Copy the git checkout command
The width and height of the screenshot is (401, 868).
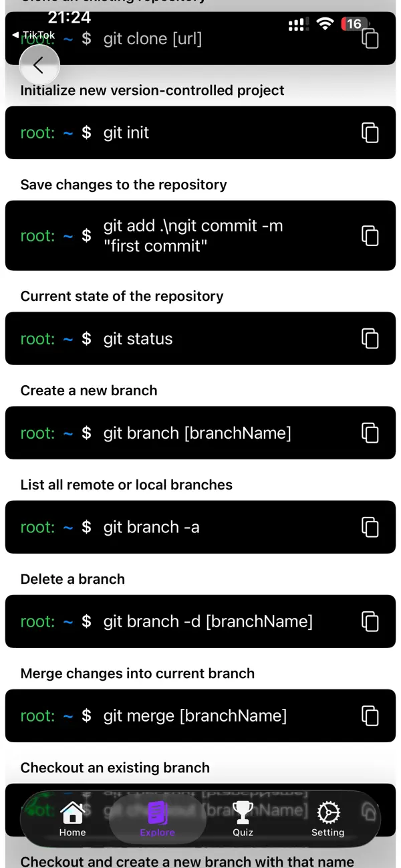[x=370, y=810]
